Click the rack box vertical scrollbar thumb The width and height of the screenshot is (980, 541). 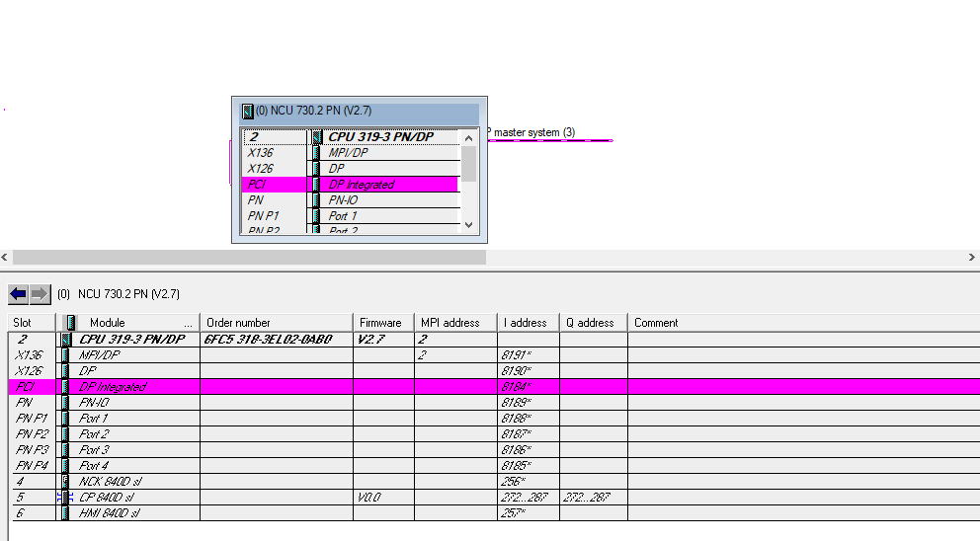click(468, 164)
